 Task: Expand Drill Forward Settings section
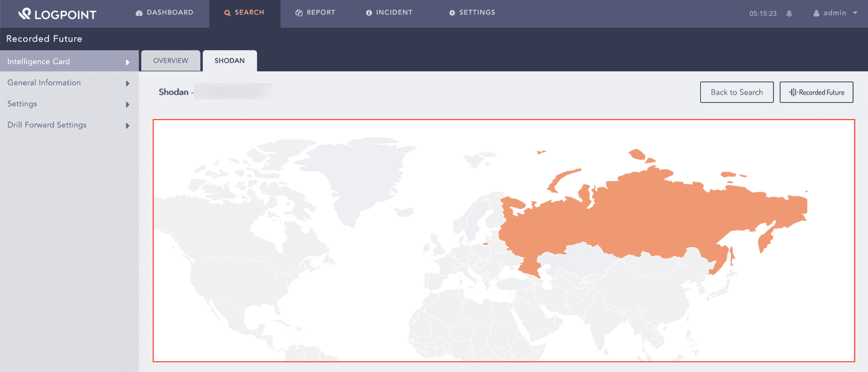point(128,125)
